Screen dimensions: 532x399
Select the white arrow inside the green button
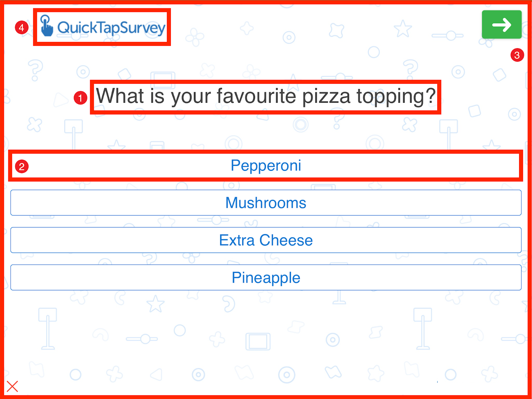coord(501,24)
